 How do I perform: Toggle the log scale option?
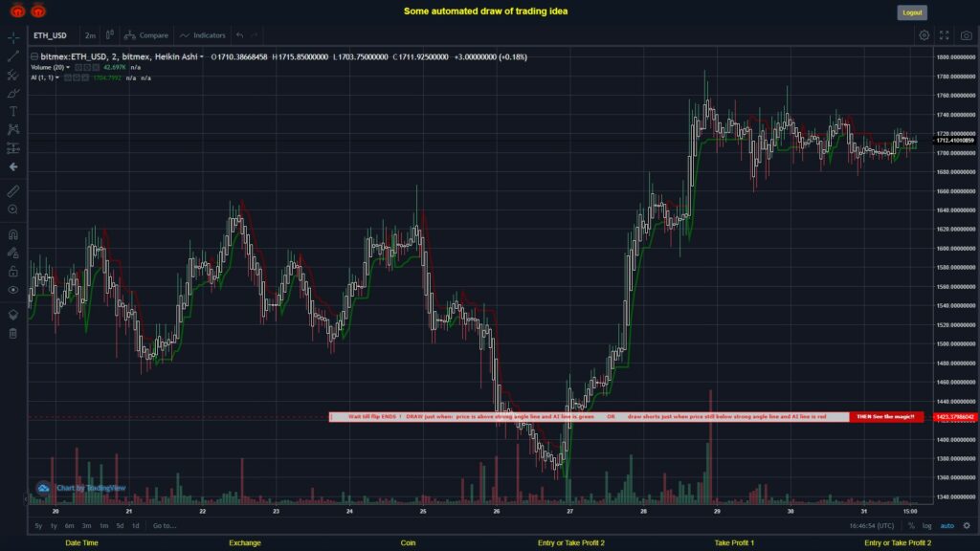pyautogui.click(x=926, y=526)
